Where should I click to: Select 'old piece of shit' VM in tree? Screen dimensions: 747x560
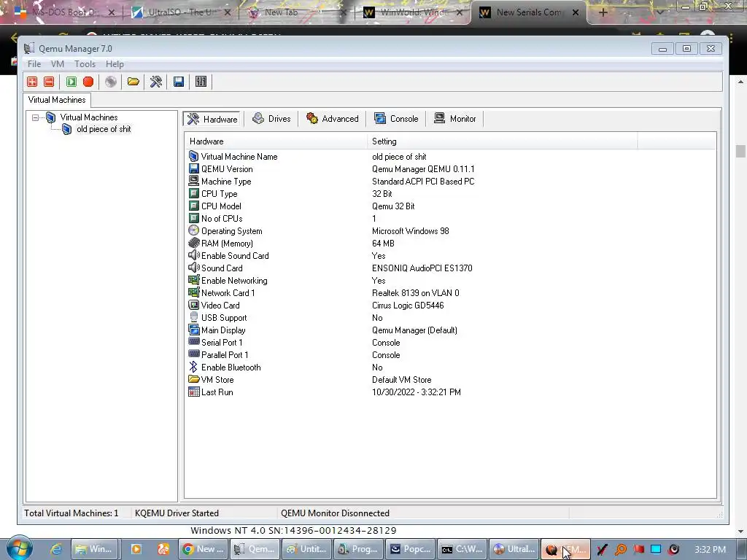[x=104, y=129]
